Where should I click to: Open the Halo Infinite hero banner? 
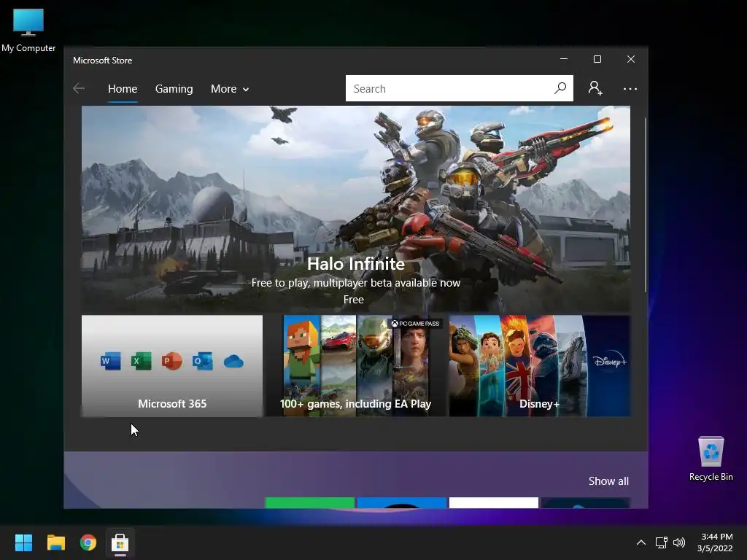click(x=356, y=209)
